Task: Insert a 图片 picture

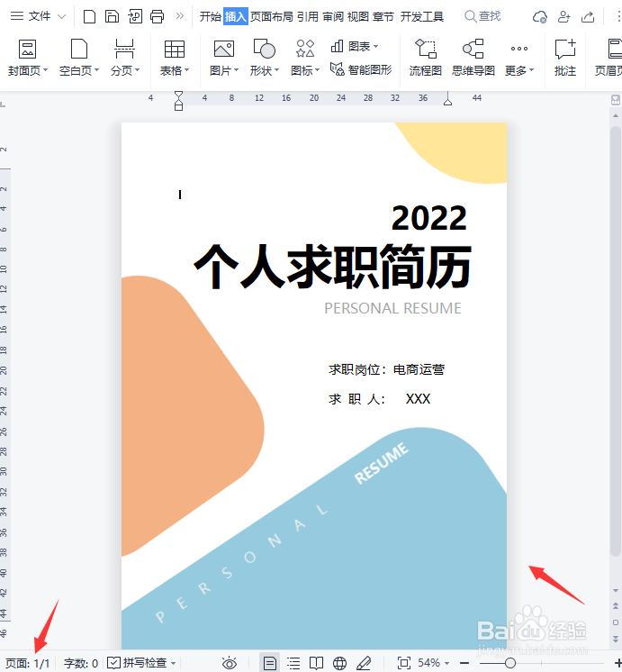Action: (223, 58)
